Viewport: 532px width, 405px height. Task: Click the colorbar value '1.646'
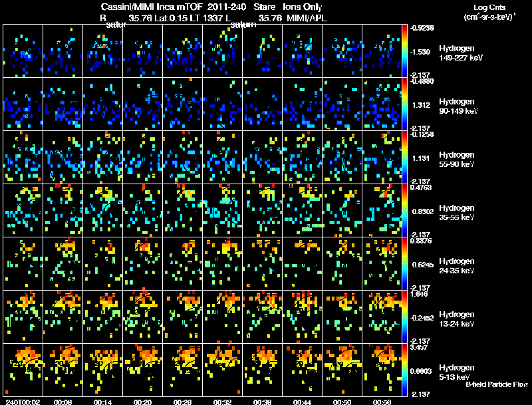pos(419,295)
